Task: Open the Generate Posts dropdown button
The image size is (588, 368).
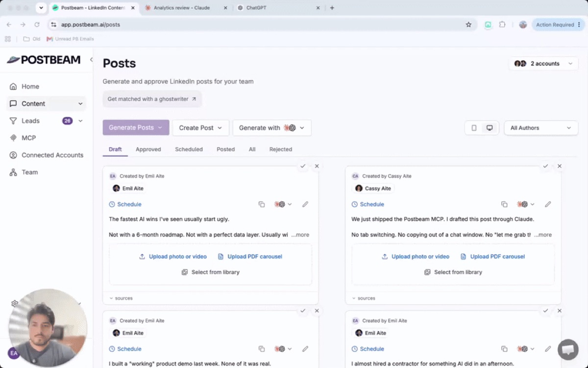Action: tap(136, 128)
